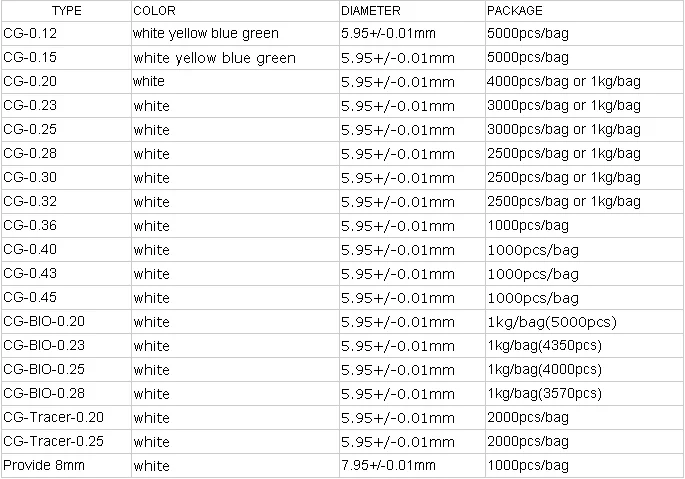Click the CG-0.36 type cell
The width and height of the screenshot is (685, 479).
(x=30, y=226)
